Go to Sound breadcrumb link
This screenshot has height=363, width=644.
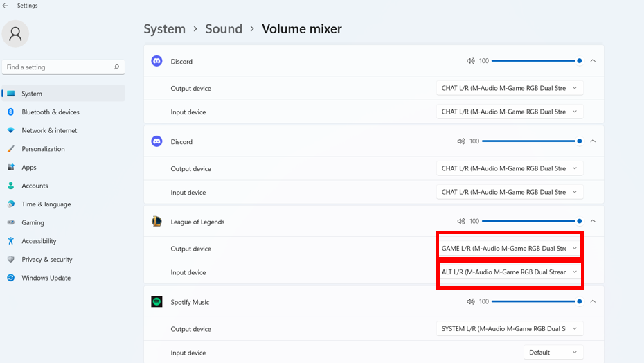coord(224,29)
